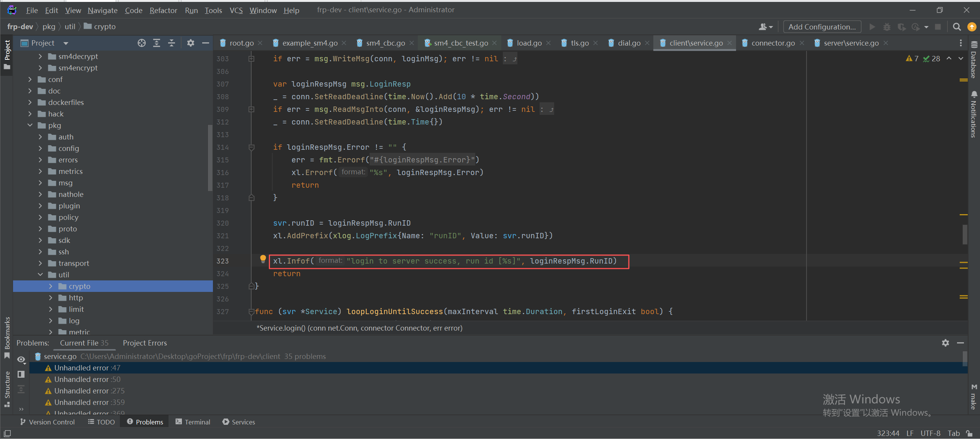Click the editor vertical scrollbar thumb
Viewport: 980px width, 439px height.
(x=964, y=234)
